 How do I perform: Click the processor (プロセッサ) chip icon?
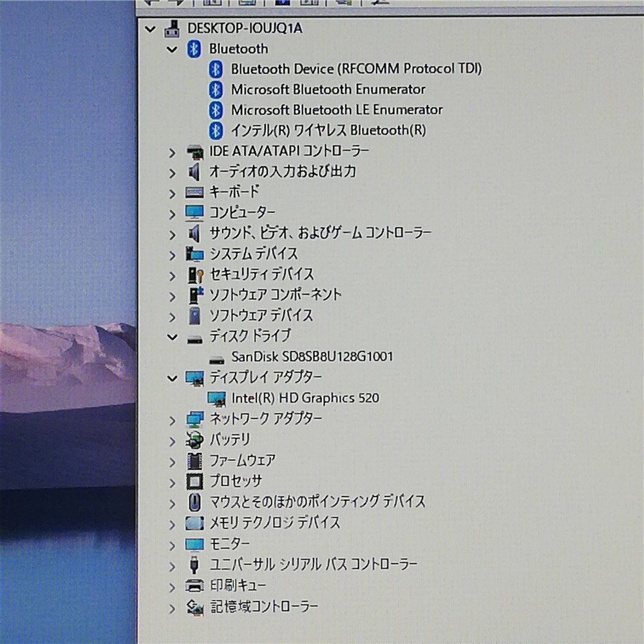193,481
